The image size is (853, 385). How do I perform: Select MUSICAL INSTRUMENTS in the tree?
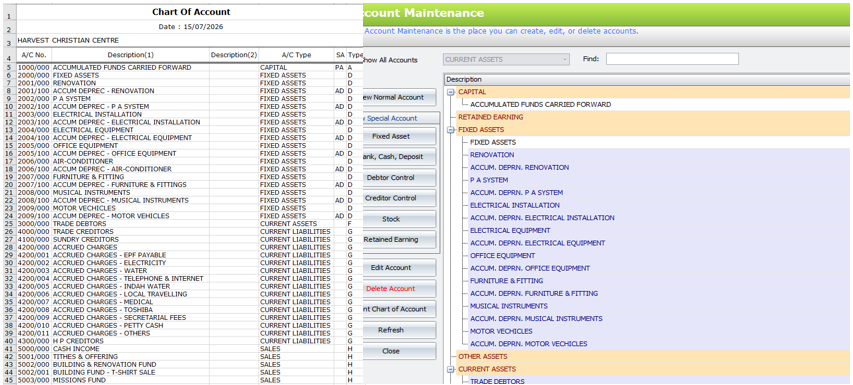click(509, 306)
